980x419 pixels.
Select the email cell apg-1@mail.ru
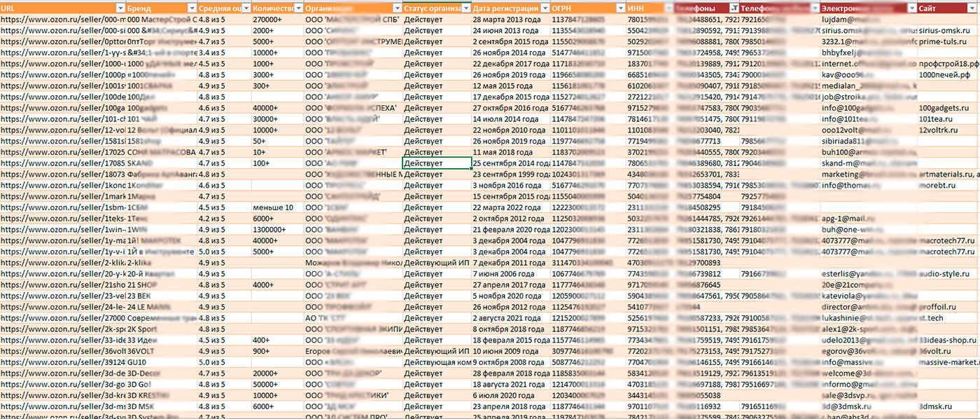(868, 218)
